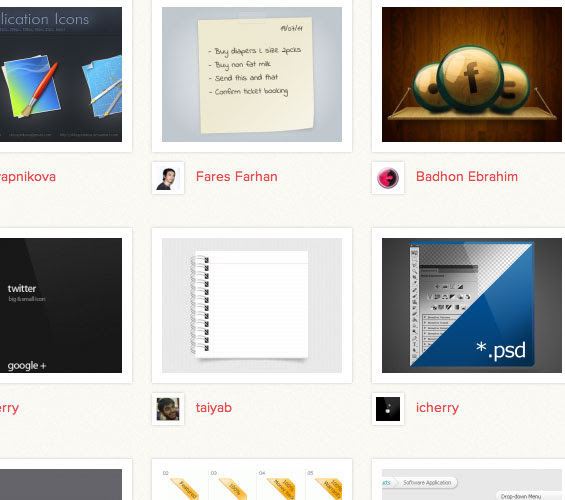Click the author name ending in apnikova

(28, 177)
